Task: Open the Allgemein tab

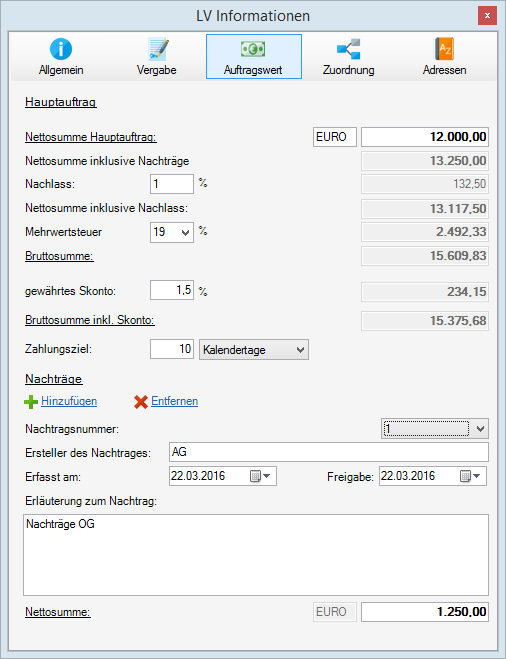Action: 61,57
